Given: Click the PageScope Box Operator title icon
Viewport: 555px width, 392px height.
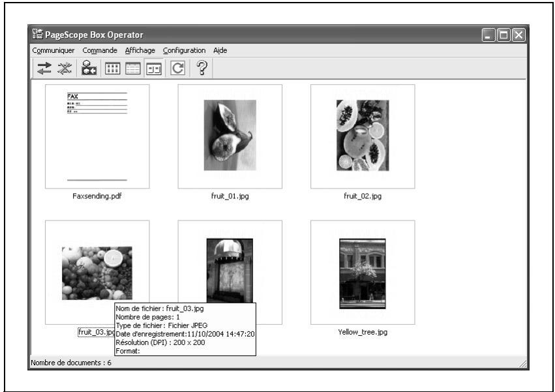Looking at the screenshot, I should point(38,34).
